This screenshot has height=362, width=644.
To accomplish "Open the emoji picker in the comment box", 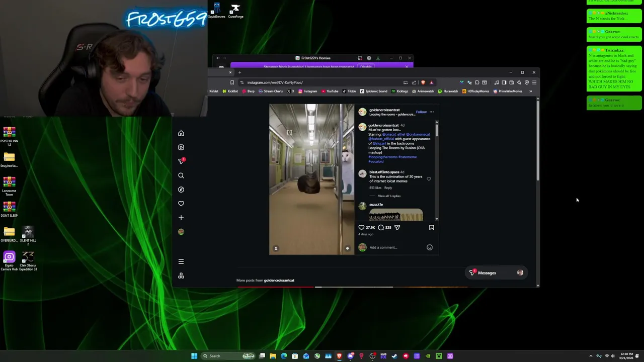I will (430, 247).
